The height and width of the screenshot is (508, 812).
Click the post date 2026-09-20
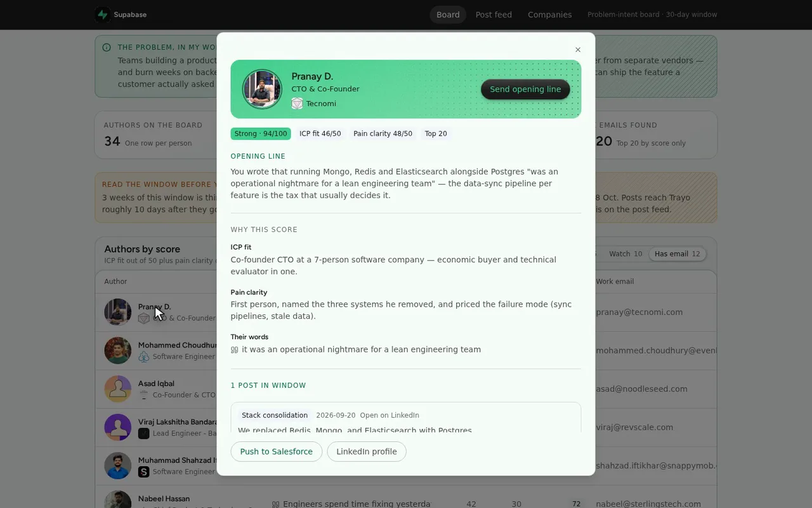click(x=336, y=415)
